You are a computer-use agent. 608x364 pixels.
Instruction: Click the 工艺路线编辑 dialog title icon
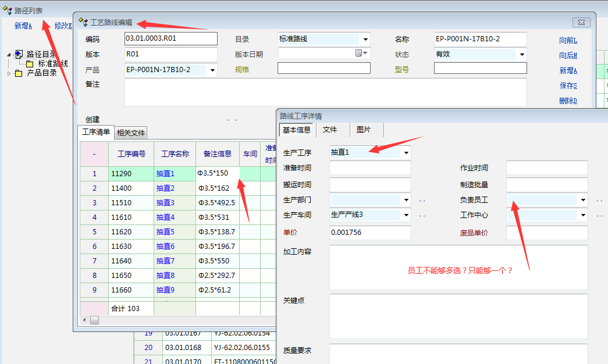click(x=83, y=23)
